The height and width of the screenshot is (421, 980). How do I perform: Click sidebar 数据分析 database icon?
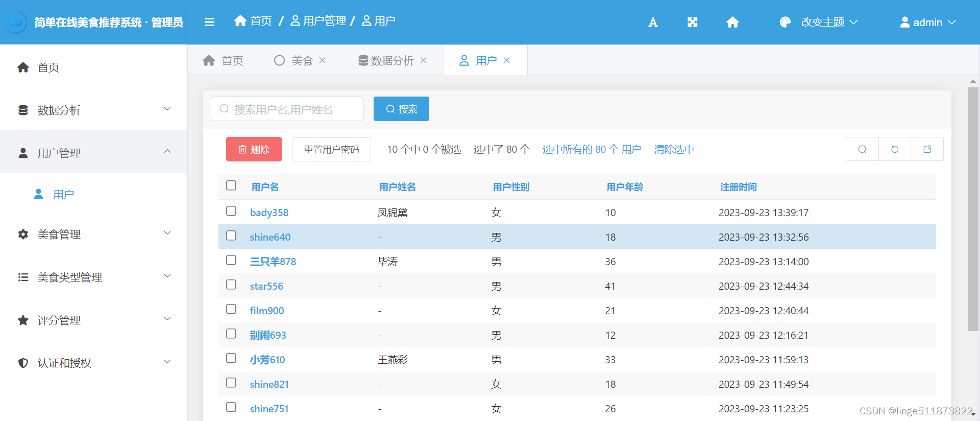pyautogui.click(x=23, y=110)
